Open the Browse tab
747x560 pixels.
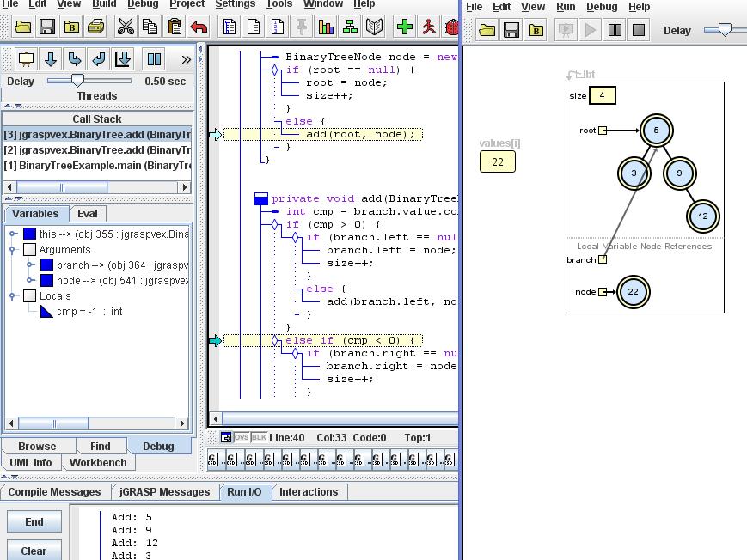[x=37, y=446]
